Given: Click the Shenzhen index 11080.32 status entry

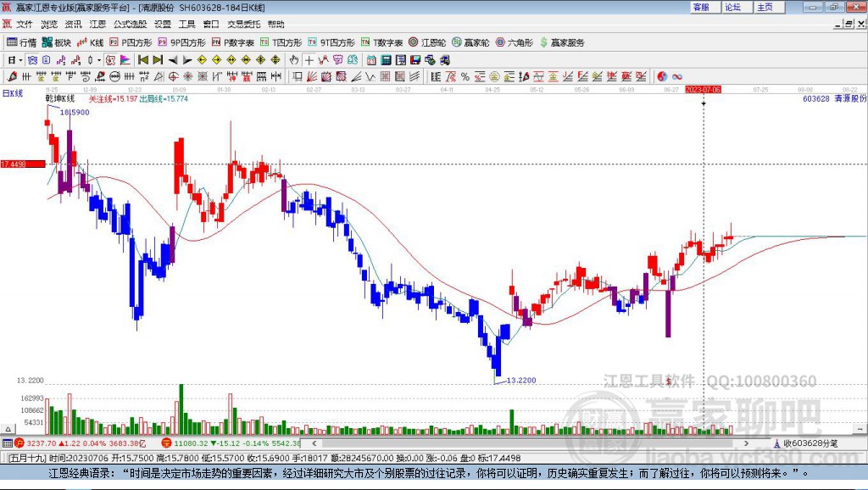Looking at the screenshot, I should point(231,443).
